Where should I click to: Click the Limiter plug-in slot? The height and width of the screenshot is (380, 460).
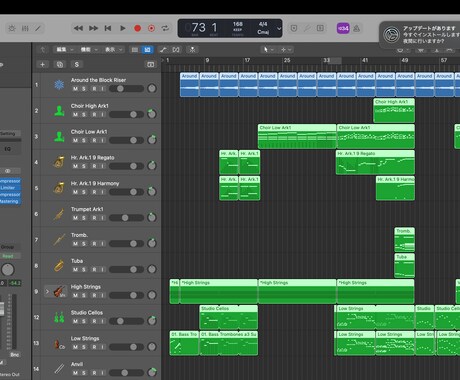8,188
